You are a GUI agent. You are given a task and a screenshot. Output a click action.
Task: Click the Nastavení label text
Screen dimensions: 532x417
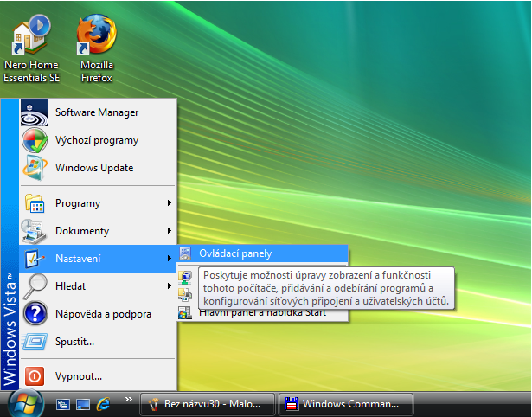click(x=78, y=259)
